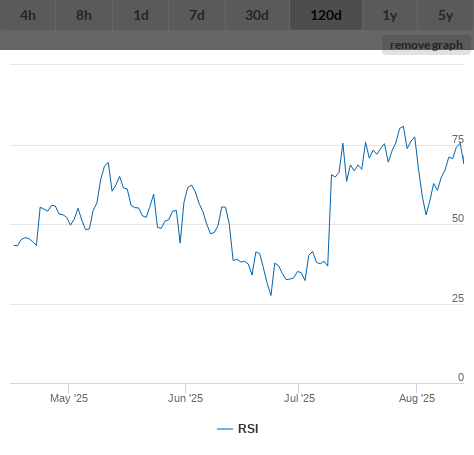Open the 1y time range view
This screenshot has width=474, height=455.
coord(390,15)
